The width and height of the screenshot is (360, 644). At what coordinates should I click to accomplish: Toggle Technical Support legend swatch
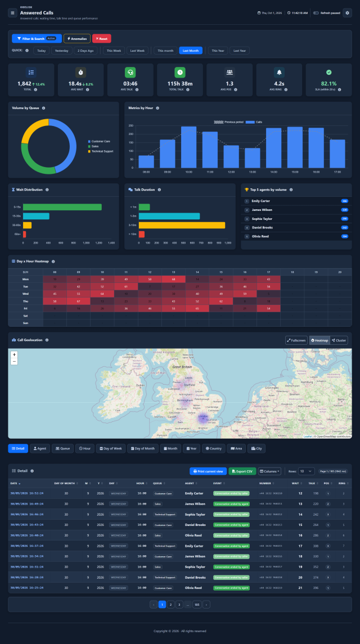point(89,151)
